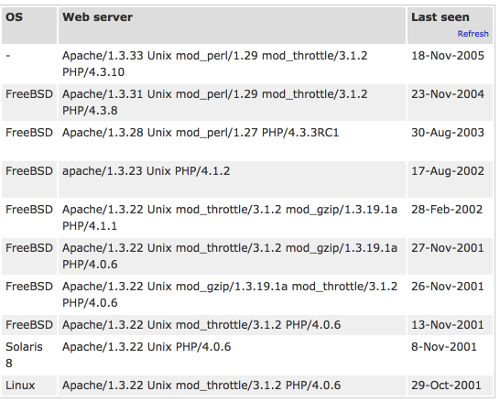
Task: Click the 18-Nov-2005 date cell
Action: coord(448,56)
